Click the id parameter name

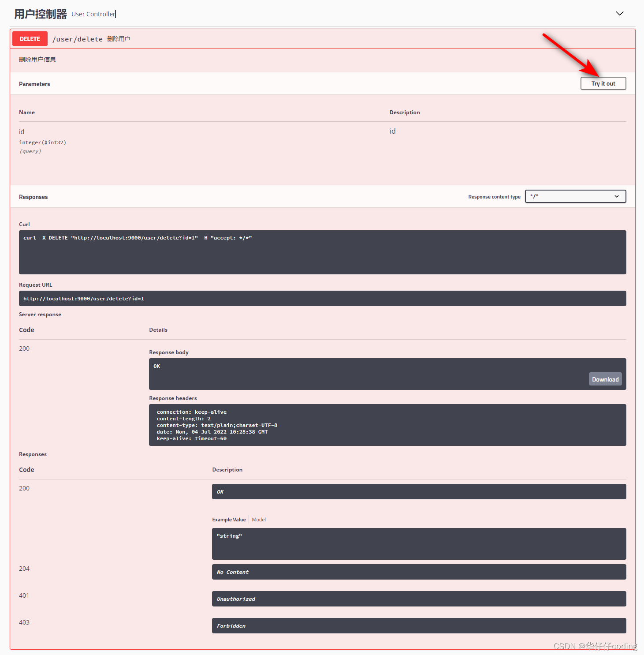(x=22, y=132)
